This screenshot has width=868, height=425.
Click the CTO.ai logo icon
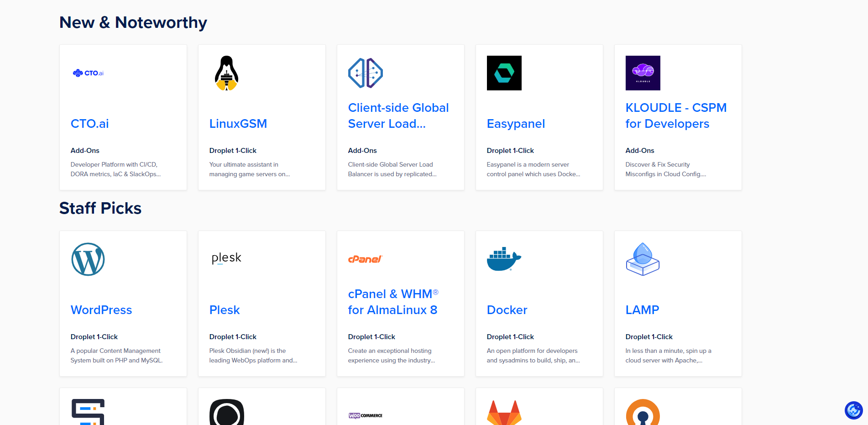(x=88, y=73)
